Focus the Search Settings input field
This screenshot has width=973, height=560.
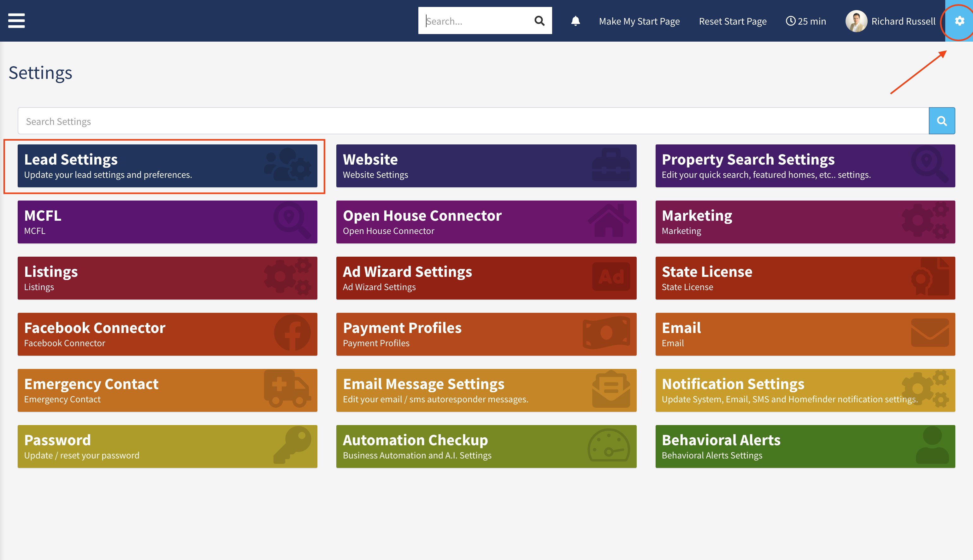point(473,121)
